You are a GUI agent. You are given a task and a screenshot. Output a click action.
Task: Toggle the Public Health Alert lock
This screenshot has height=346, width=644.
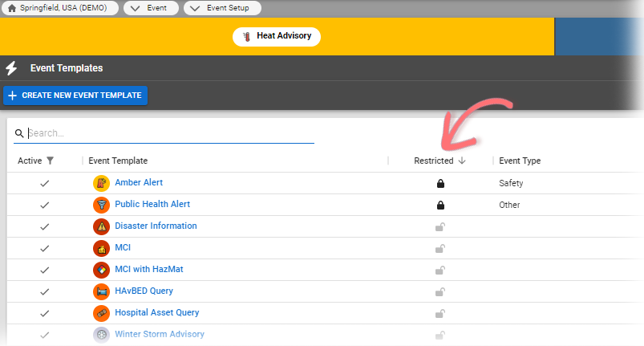coord(440,205)
